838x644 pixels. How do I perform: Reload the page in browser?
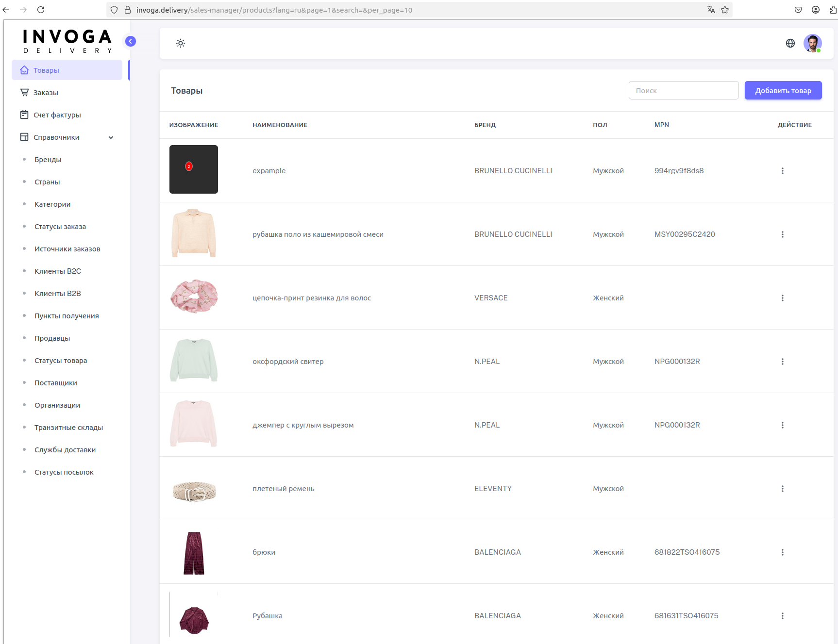click(41, 10)
